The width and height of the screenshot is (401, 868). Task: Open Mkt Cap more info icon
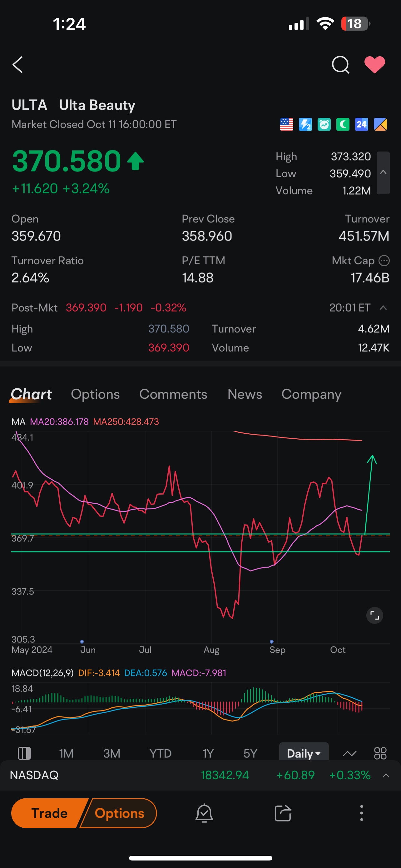click(x=384, y=261)
